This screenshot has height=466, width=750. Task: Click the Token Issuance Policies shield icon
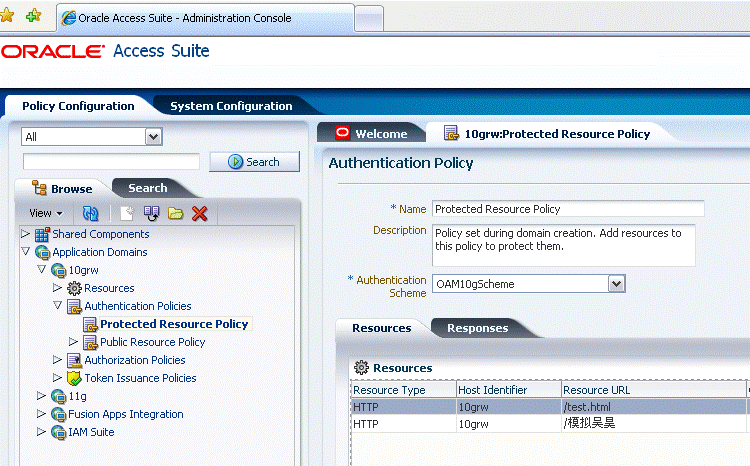point(74,378)
